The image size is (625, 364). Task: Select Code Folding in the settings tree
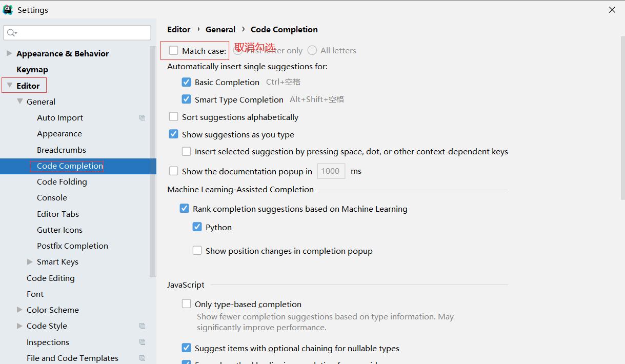coord(62,182)
